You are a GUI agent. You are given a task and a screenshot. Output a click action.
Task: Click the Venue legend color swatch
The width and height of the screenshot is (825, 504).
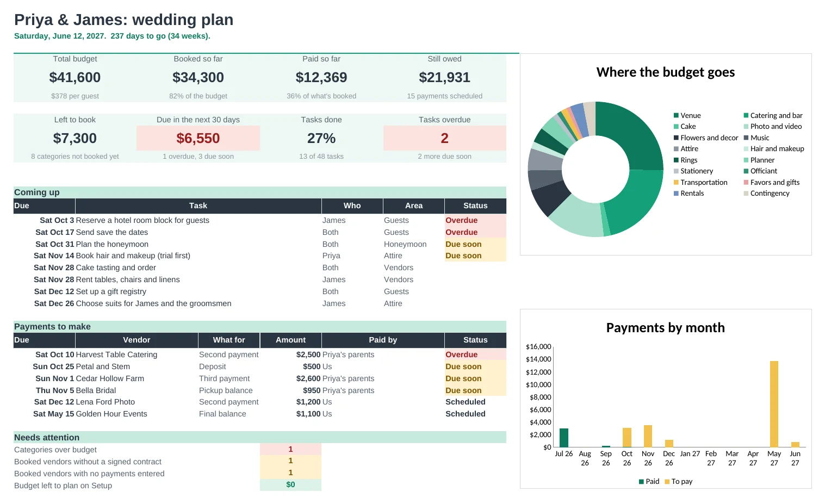coord(676,115)
